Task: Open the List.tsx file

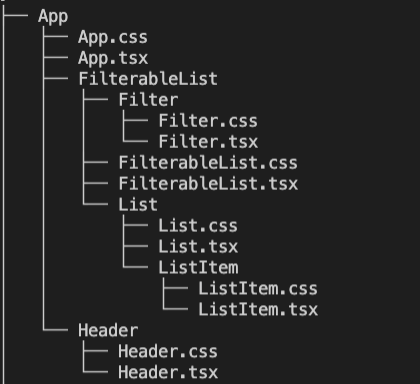Action: click(198, 247)
